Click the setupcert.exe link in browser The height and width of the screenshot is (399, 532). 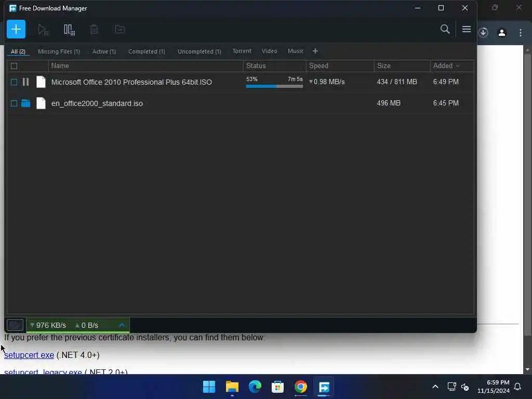(x=29, y=355)
